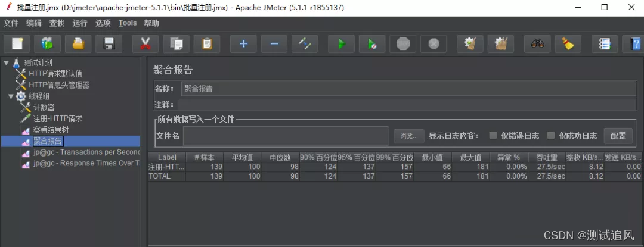644x247 pixels.
Task: Collapse the 线程组 tree arrow
Action: tap(11, 96)
